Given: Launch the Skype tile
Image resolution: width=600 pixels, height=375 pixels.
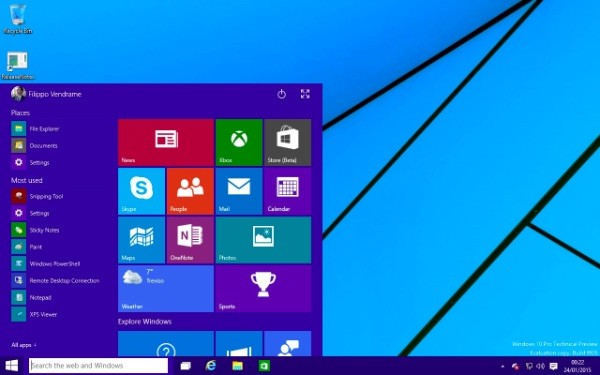Looking at the screenshot, I should 141,191.
